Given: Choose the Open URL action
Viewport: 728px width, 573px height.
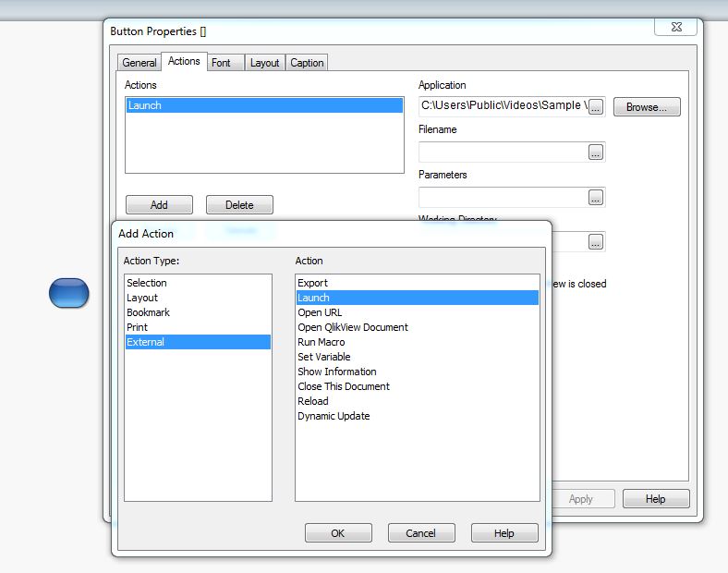Looking at the screenshot, I should click(417, 312).
